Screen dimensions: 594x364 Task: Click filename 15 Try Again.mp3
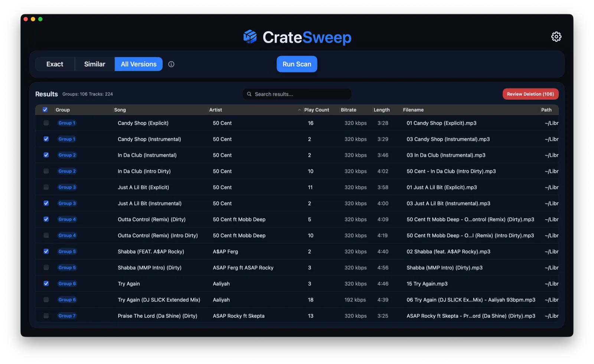427,283
